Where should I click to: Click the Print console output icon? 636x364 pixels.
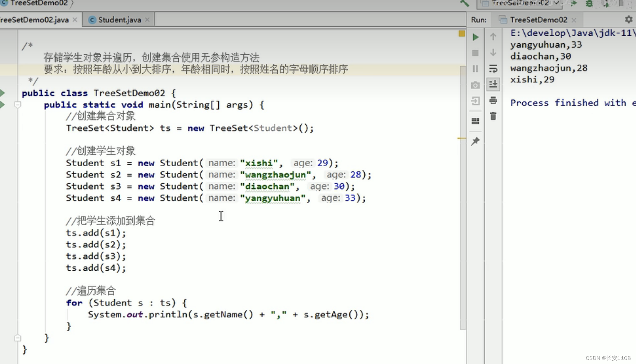point(493,100)
